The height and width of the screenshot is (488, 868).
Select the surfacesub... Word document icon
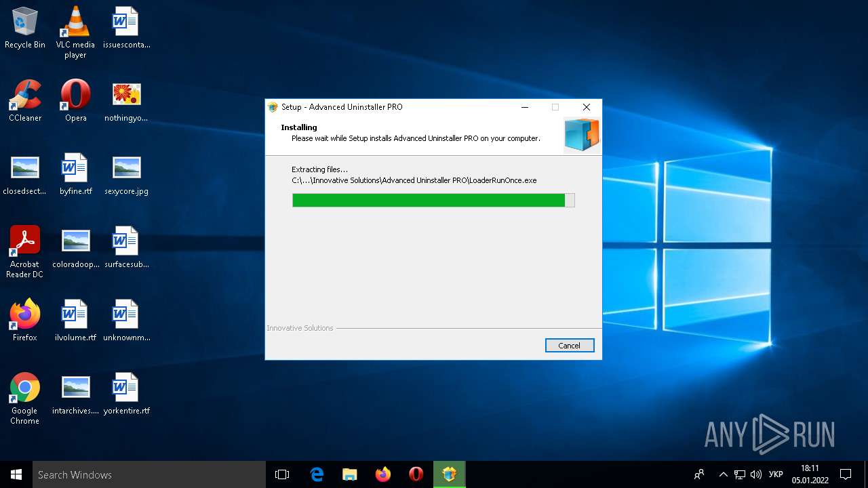pos(126,247)
